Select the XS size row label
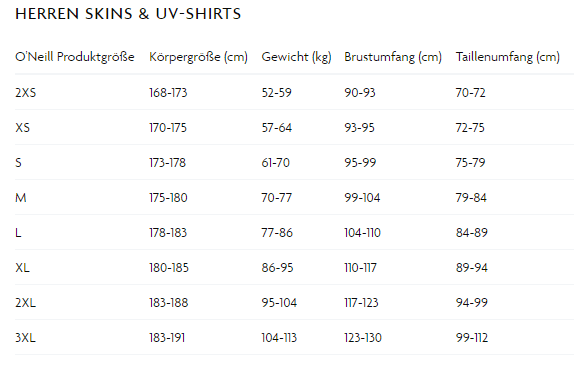586x382 pixels. [22, 127]
